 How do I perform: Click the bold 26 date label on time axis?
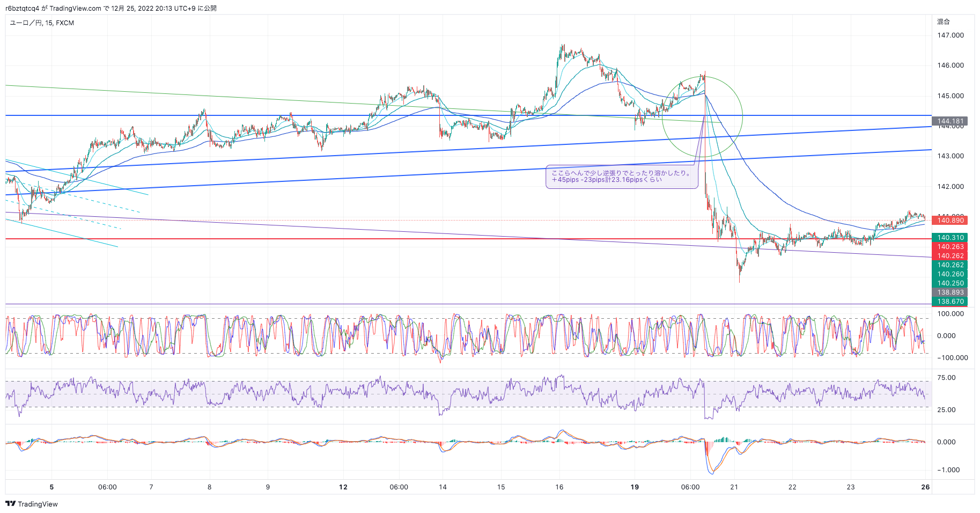pos(925,487)
